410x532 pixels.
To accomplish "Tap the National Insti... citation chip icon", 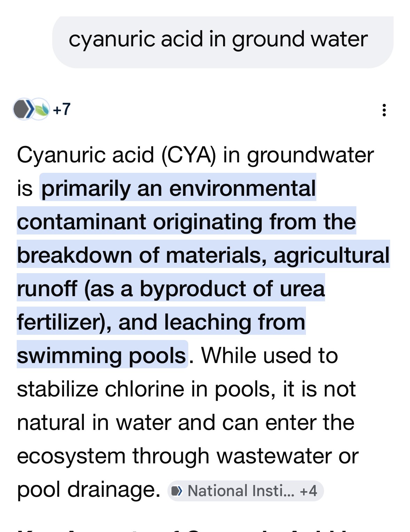I will click(x=177, y=491).
